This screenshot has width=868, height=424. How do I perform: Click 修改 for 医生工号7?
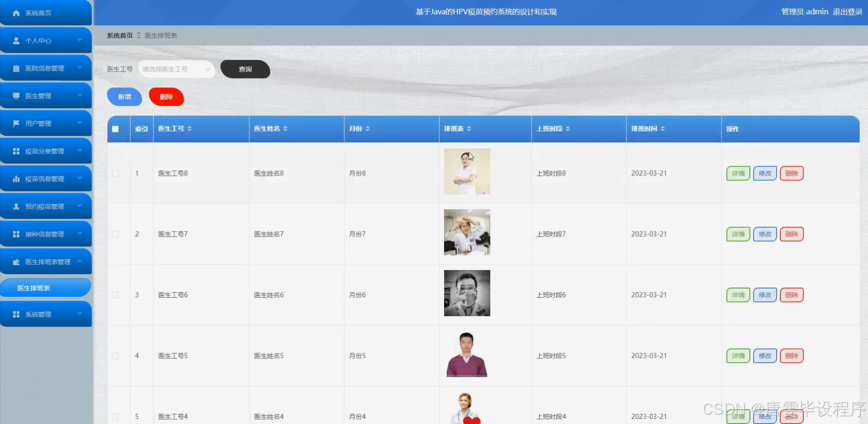click(765, 234)
